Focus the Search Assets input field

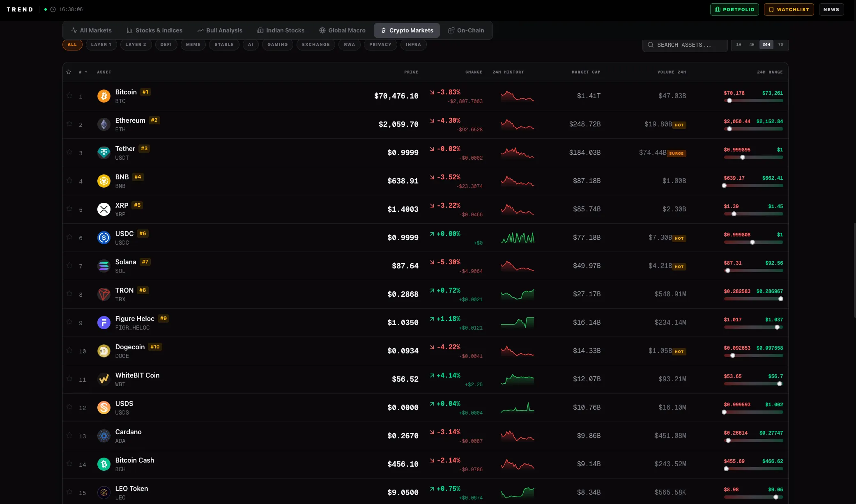click(685, 45)
